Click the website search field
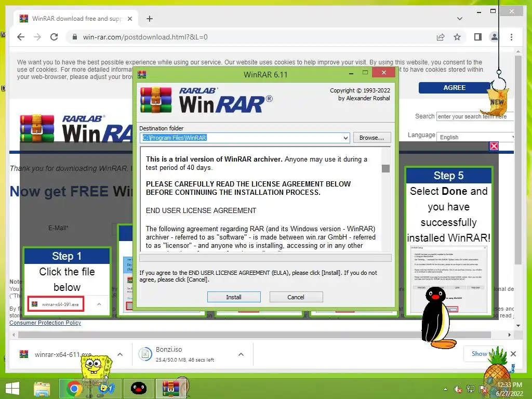The image size is (532, 399). (475, 116)
